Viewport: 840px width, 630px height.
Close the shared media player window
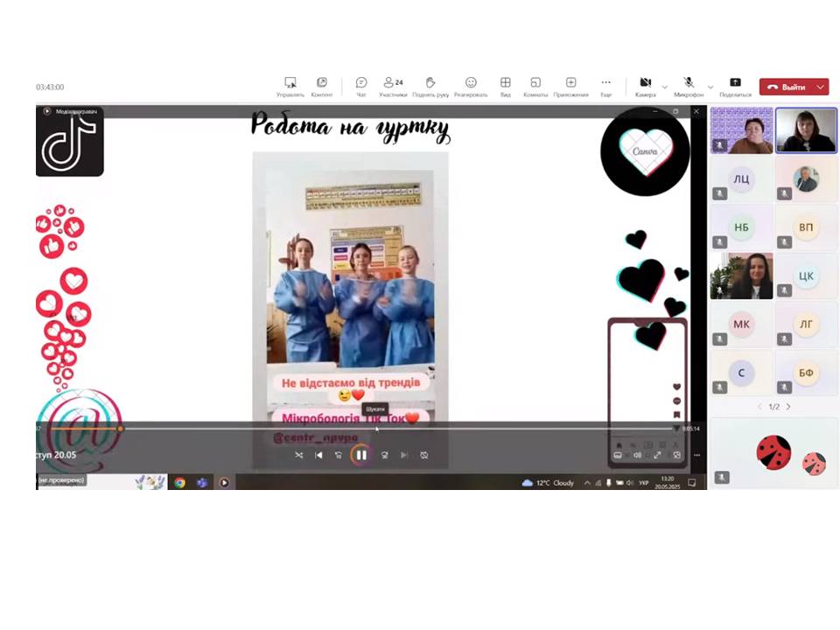tap(696, 111)
